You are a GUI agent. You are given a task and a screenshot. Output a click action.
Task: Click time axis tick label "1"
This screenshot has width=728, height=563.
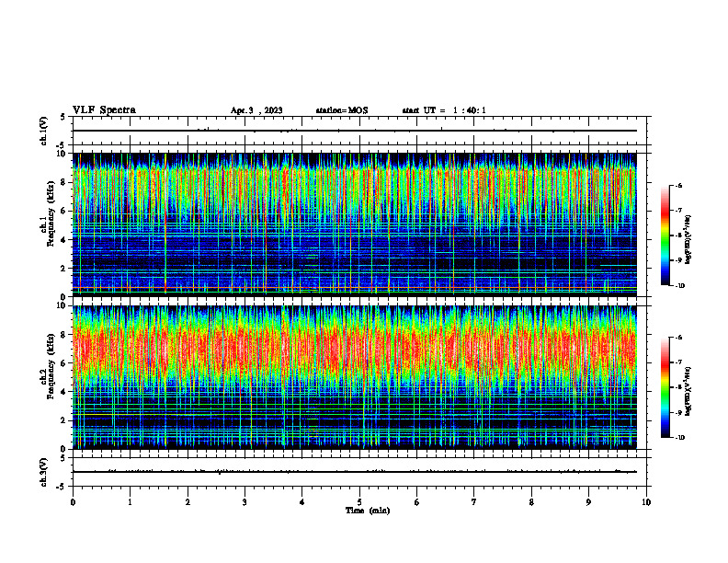click(x=130, y=502)
